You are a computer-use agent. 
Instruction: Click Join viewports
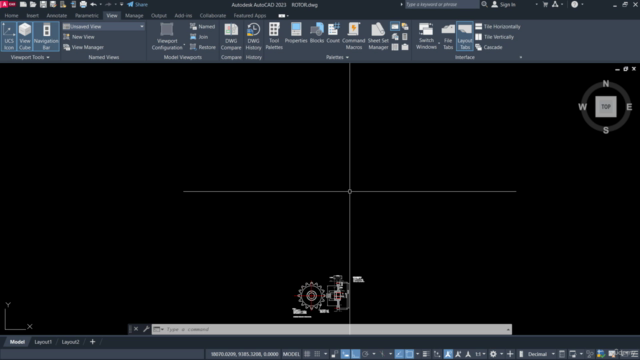[199, 37]
